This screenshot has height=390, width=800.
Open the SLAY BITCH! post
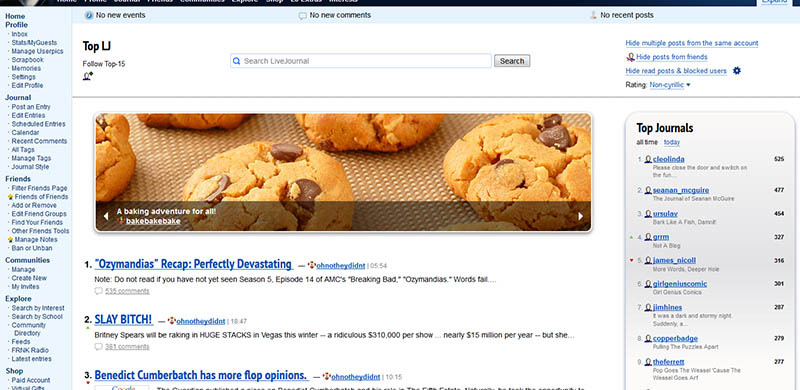(123, 320)
